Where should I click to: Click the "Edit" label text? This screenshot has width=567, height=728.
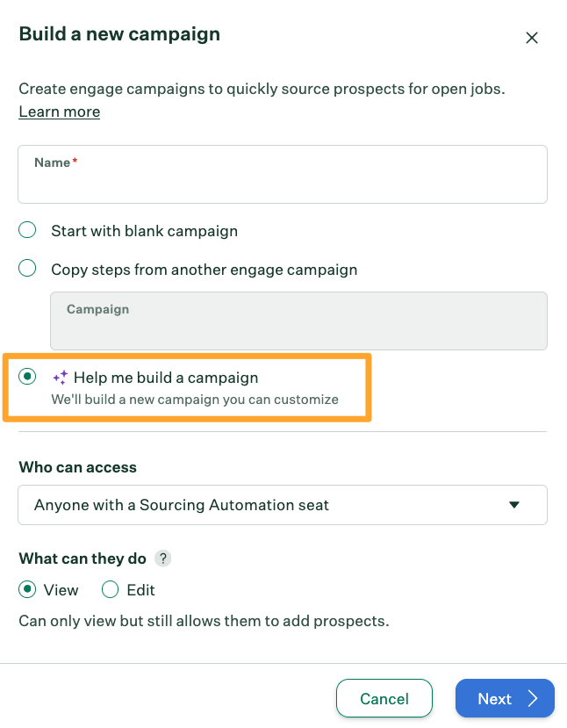point(141,590)
